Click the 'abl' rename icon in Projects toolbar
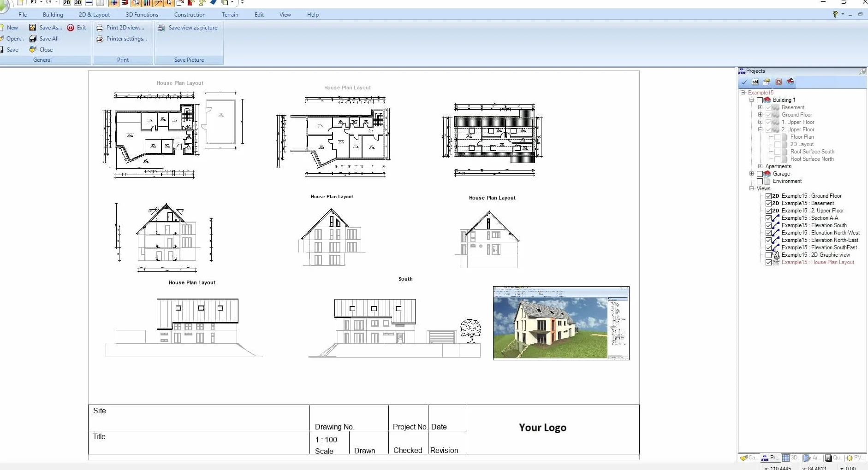The image size is (868, 470). pos(755,82)
